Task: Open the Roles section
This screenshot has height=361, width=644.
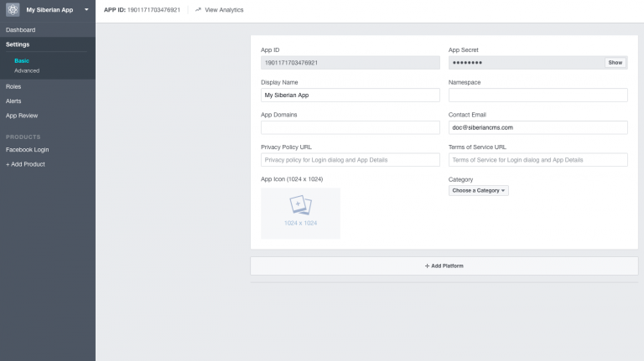Action: 13,86
